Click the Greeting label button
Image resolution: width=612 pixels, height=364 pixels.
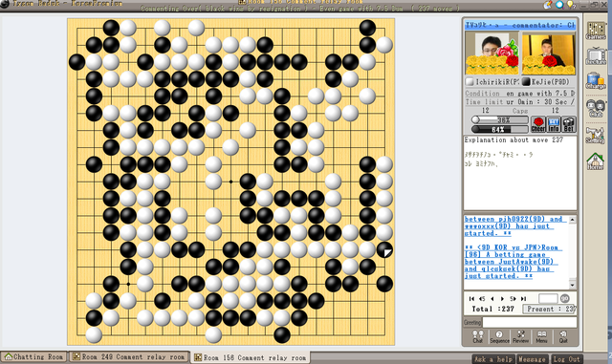click(472, 322)
